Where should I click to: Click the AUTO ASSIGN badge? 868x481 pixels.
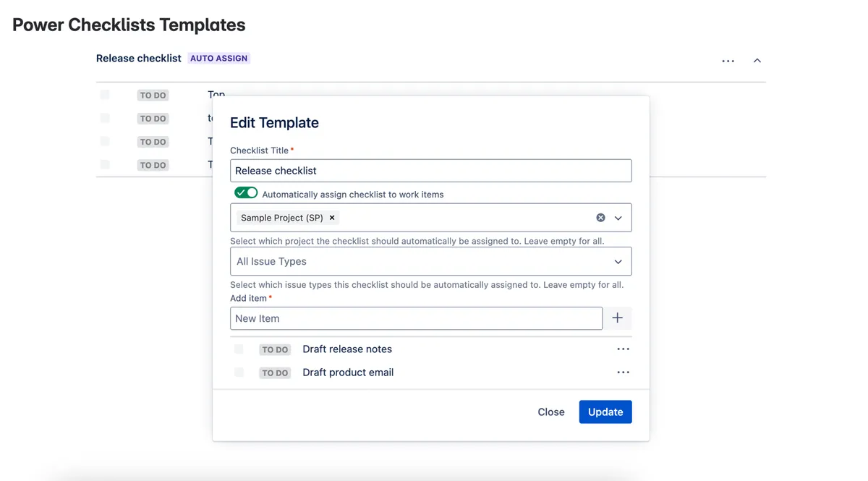coord(219,58)
